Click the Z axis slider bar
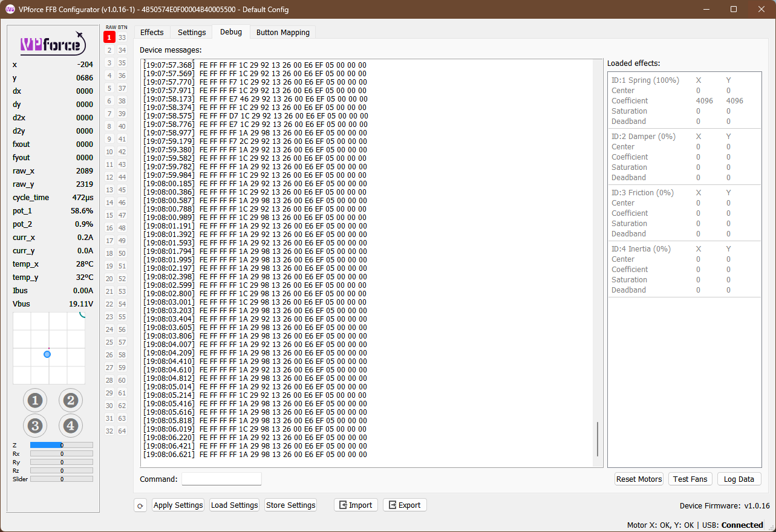 60,444
